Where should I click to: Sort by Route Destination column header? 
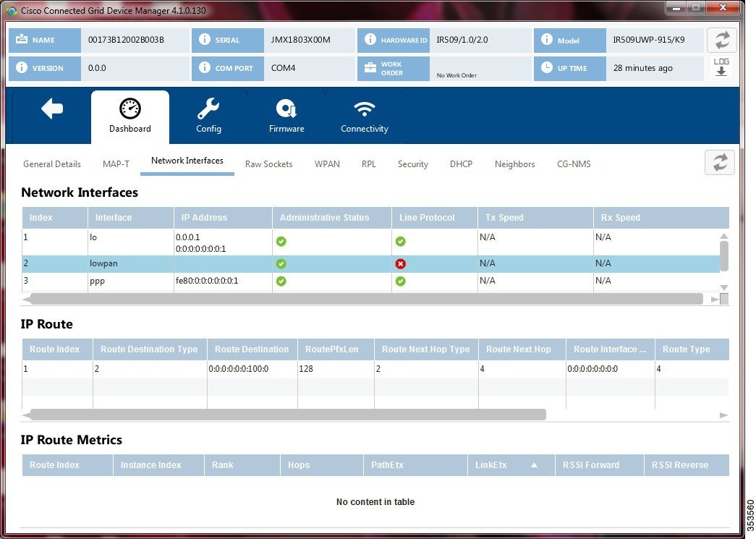pos(252,349)
